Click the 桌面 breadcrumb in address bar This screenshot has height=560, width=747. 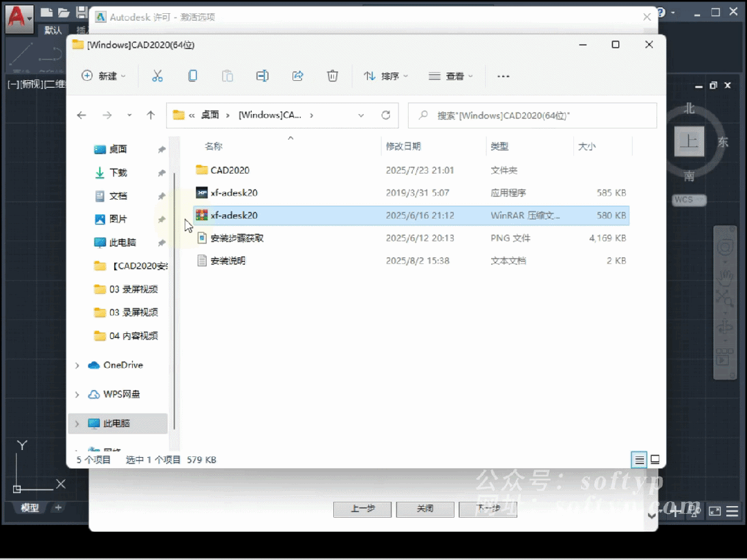click(210, 115)
